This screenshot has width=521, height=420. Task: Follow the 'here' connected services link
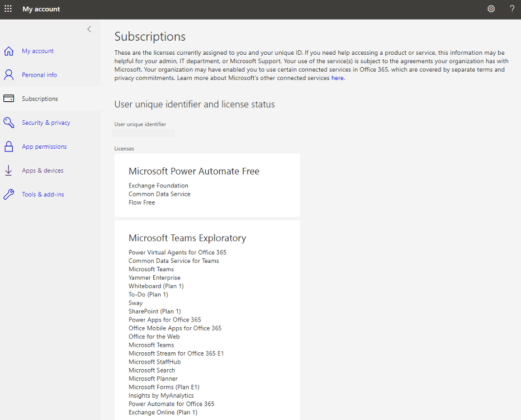[338, 78]
